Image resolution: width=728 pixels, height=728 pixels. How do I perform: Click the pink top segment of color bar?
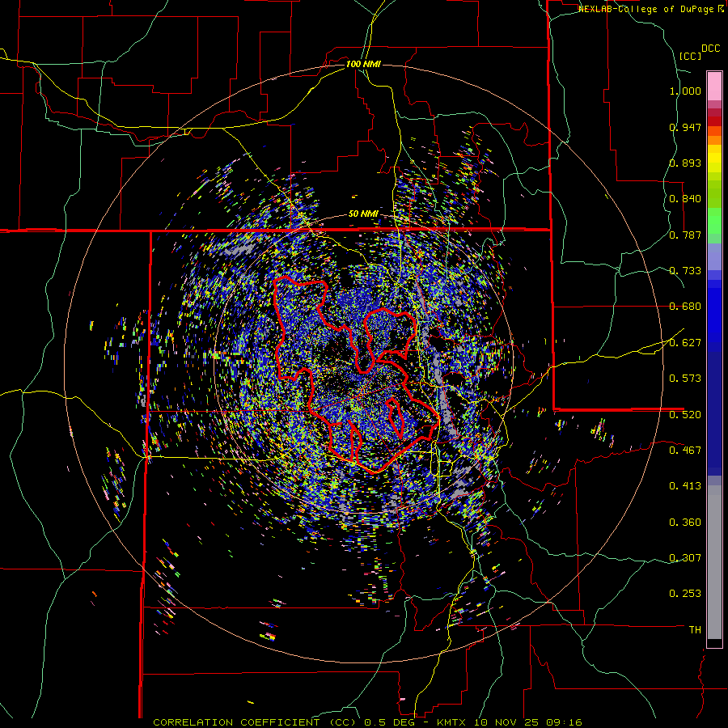tap(714, 86)
